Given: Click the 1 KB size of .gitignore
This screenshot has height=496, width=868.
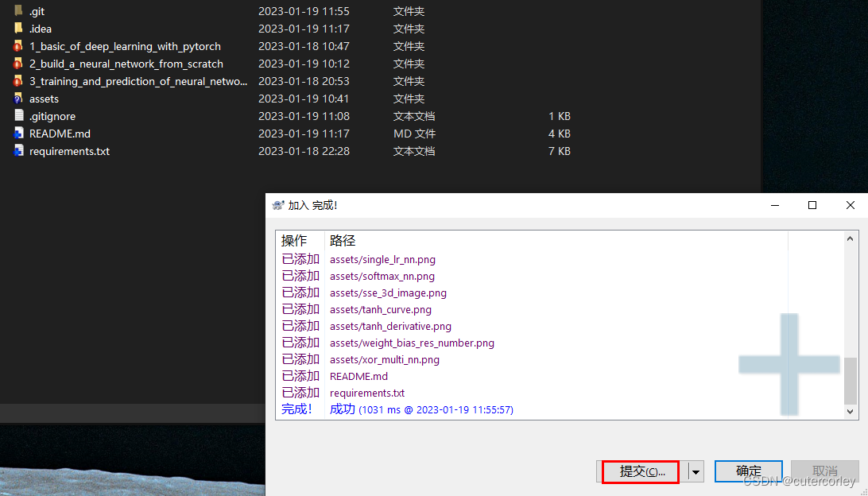Looking at the screenshot, I should coord(559,116).
